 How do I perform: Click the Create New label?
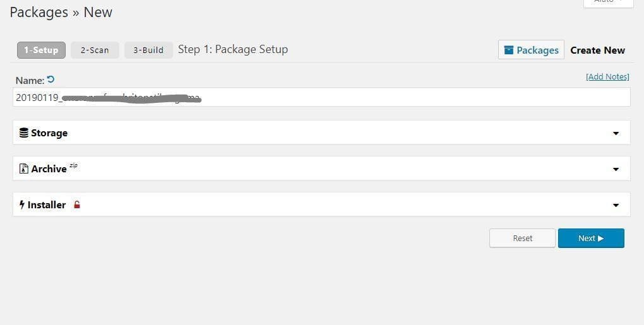click(x=597, y=50)
